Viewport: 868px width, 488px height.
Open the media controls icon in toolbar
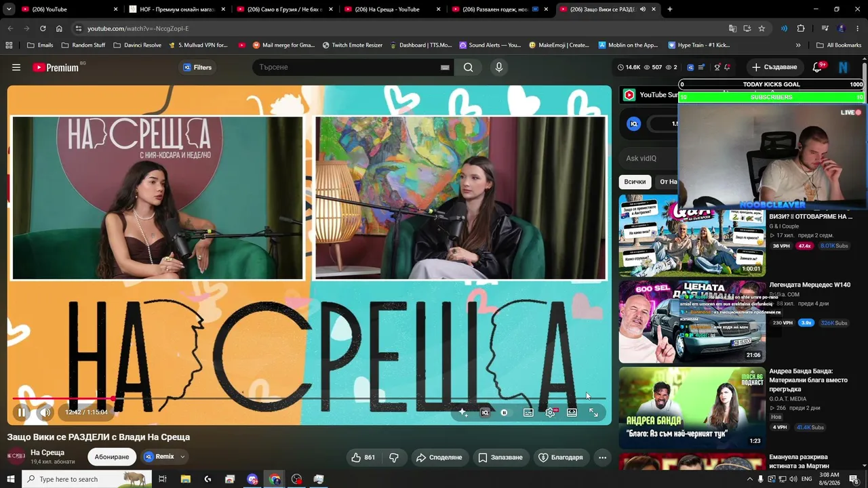(x=825, y=28)
